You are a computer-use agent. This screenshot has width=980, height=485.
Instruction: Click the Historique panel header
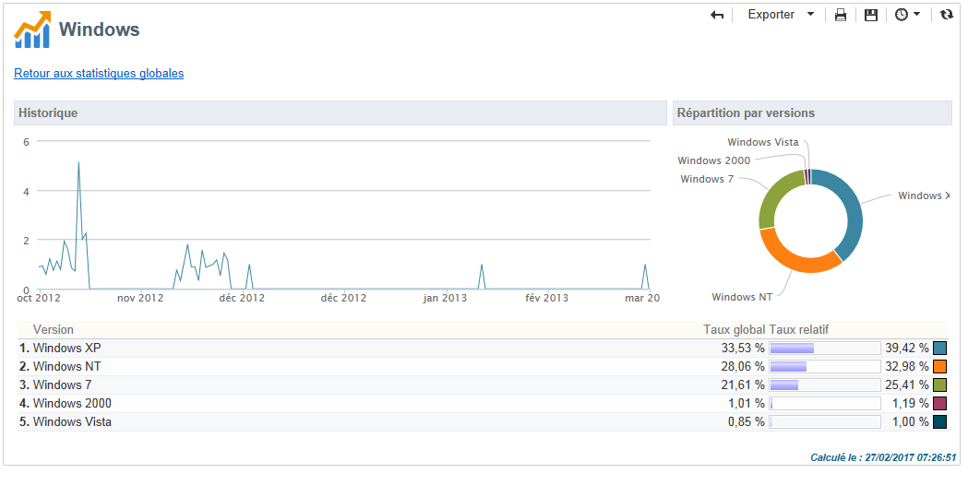tap(340, 113)
